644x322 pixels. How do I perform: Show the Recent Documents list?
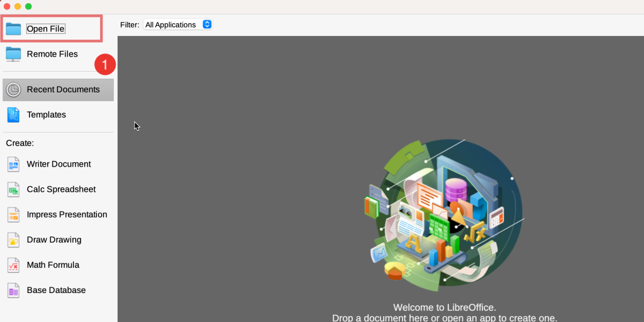58,89
